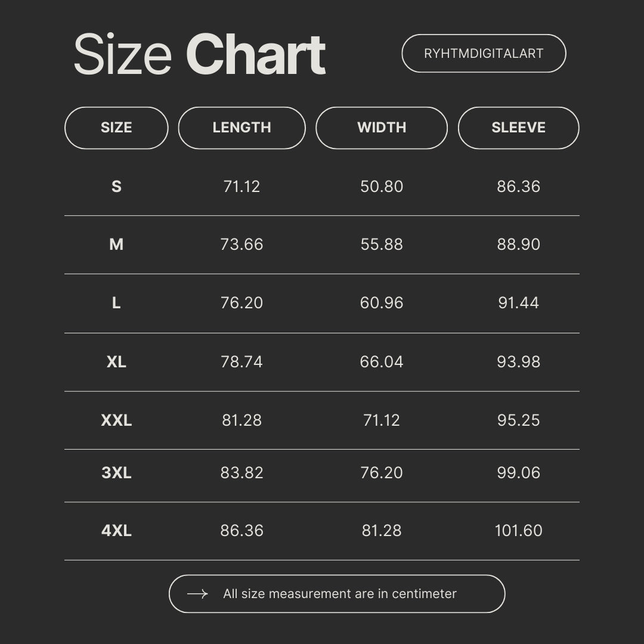Click the XL size row label
This screenshot has height=644, width=644.
click(116, 362)
